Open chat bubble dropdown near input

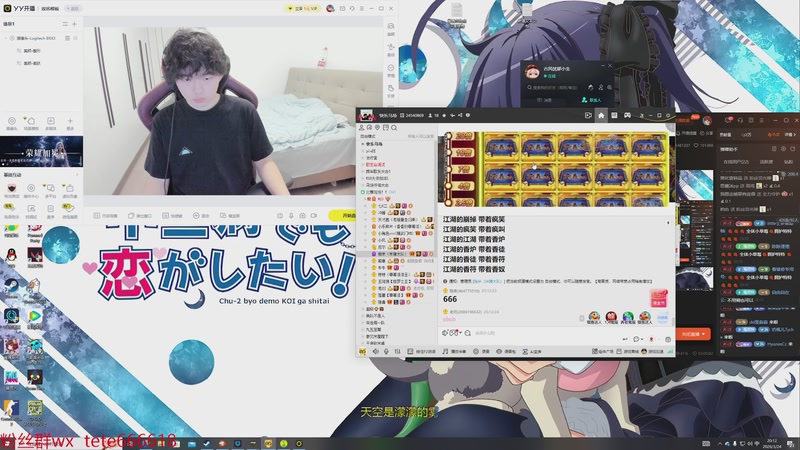[637, 339]
